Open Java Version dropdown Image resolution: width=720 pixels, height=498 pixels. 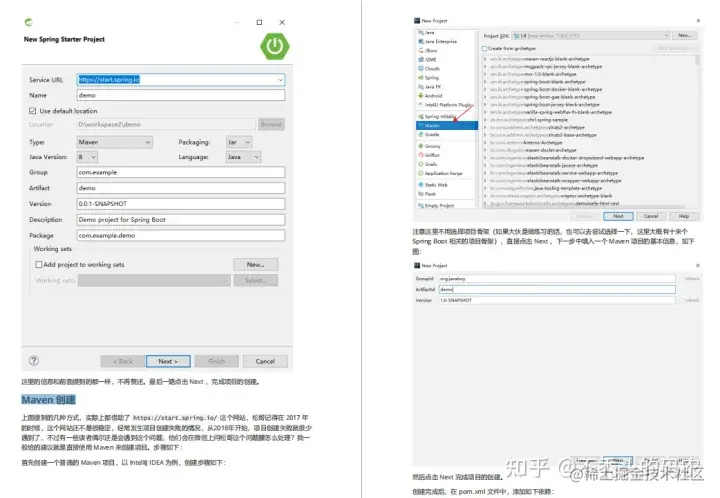point(87,157)
